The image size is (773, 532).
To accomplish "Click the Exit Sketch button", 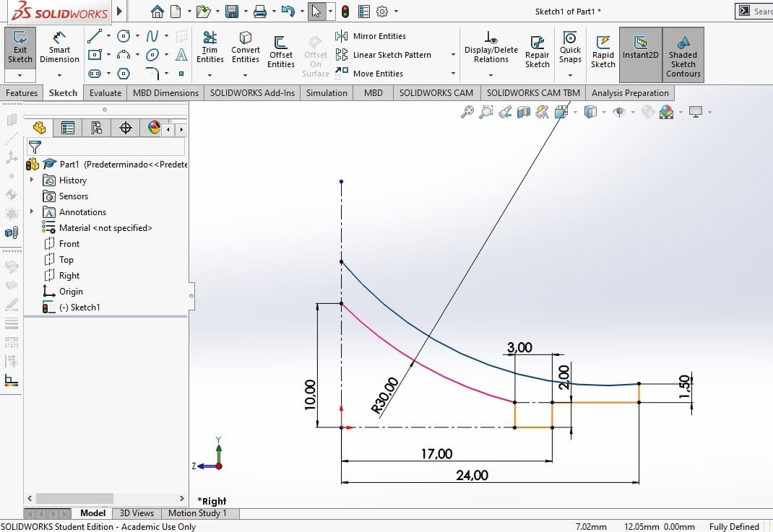I will [20, 48].
